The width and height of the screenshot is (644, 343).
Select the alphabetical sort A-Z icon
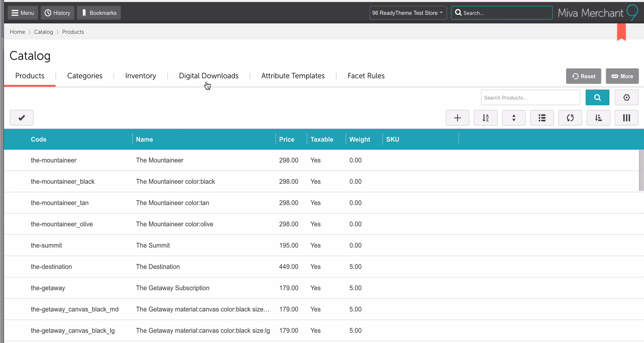point(486,118)
